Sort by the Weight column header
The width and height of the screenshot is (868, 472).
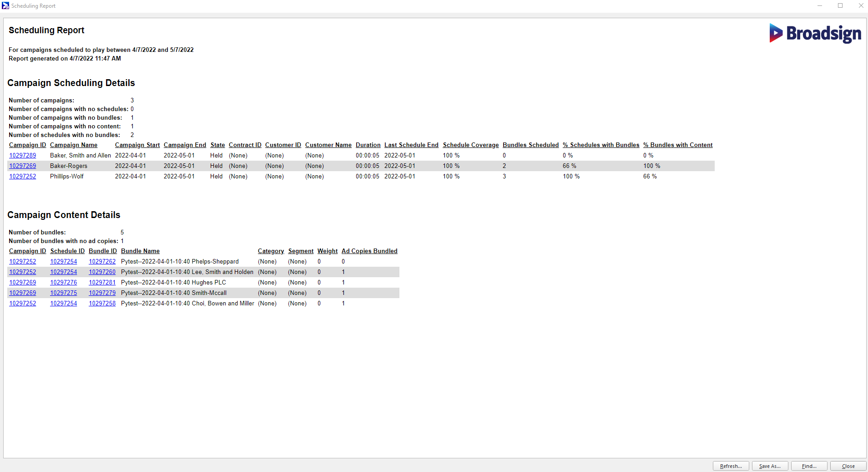327,251
